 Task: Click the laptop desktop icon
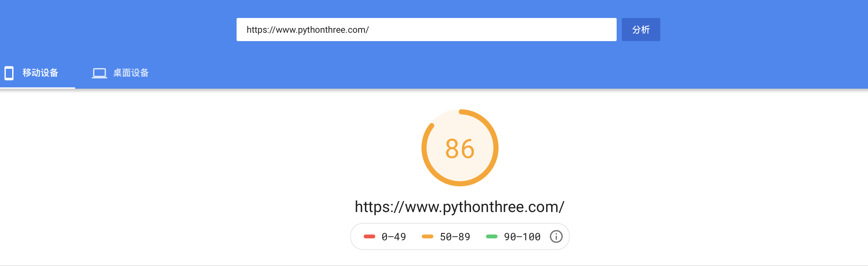(x=100, y=73)
